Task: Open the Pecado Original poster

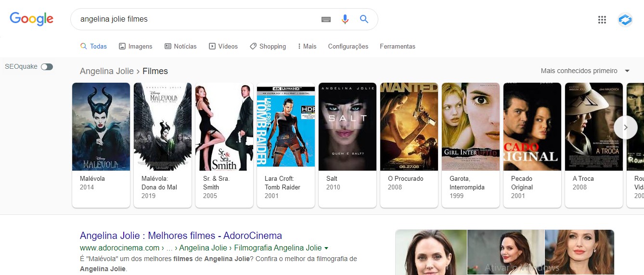Action: (x=532, y=126)
